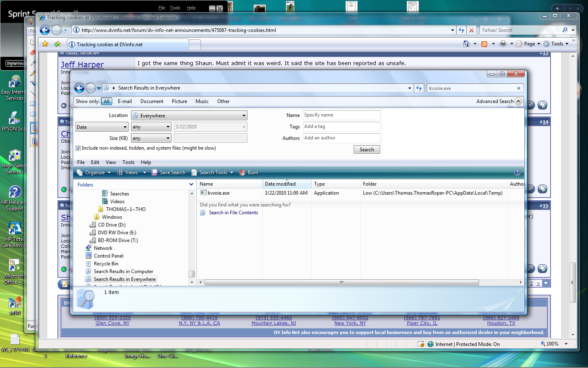Click Internet Explorer Stop button
Image resolution: width=588 pixels, height=368 pixels.
click(472, 30)
